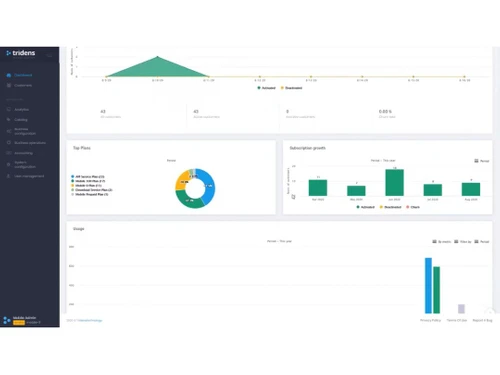Click the User management person icon
The width and height of the screenshot is (500, 375).
(x=9, y=176)
